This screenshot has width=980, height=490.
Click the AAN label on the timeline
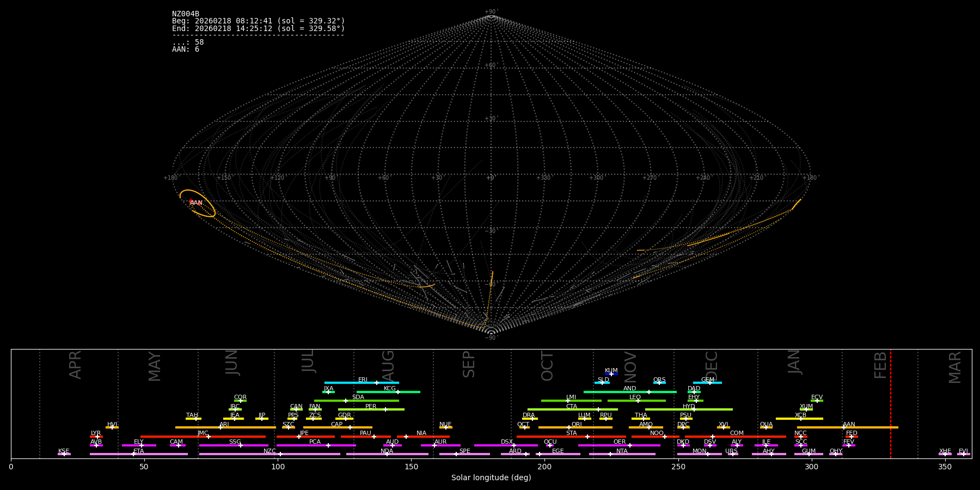[849, 425]
